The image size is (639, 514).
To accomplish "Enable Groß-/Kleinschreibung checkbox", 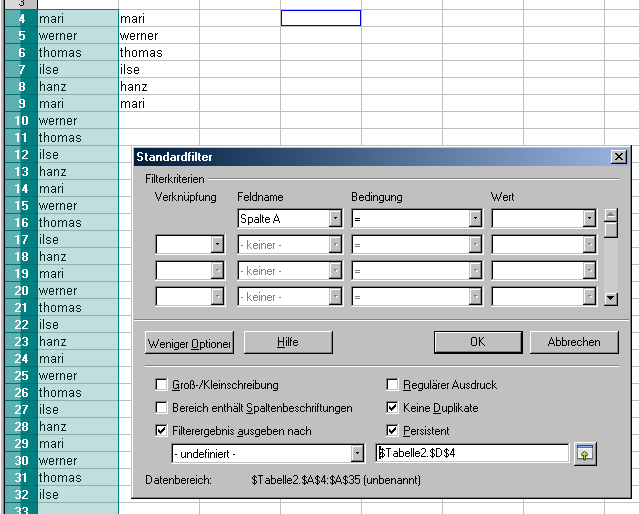I will pos(161,384).
